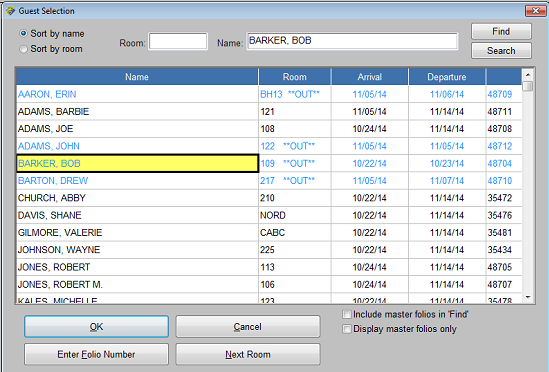Click departure date 11/06/14
Viewport: 549px width, 372px height.
coord(447,94)
